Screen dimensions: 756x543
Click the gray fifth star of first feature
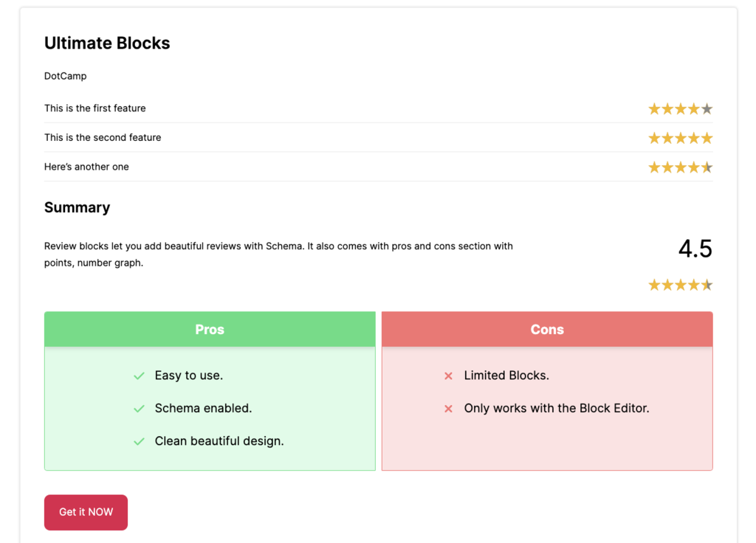(x=707, y=109)
